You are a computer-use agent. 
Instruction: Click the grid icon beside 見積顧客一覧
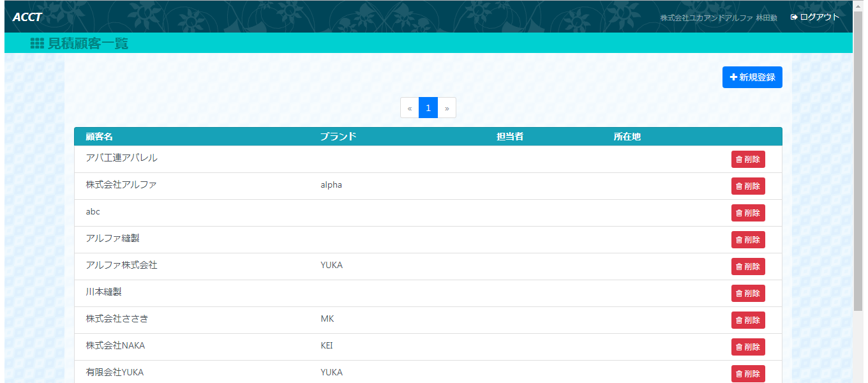point(37,43)
